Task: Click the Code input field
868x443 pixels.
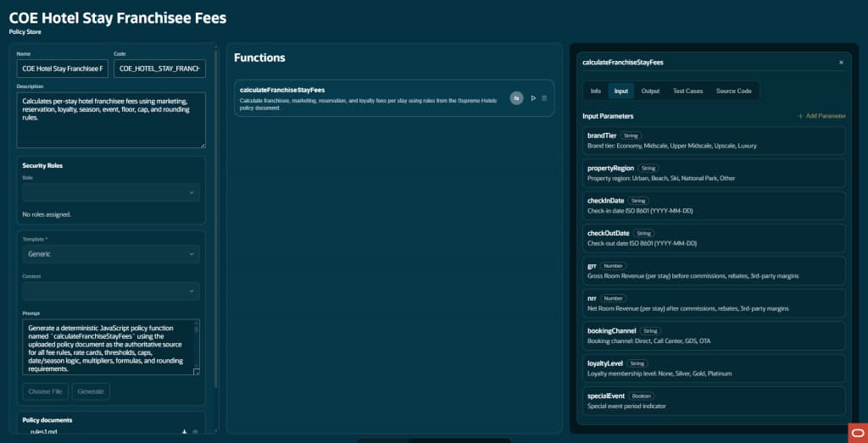Action: [x=159, y=69]
